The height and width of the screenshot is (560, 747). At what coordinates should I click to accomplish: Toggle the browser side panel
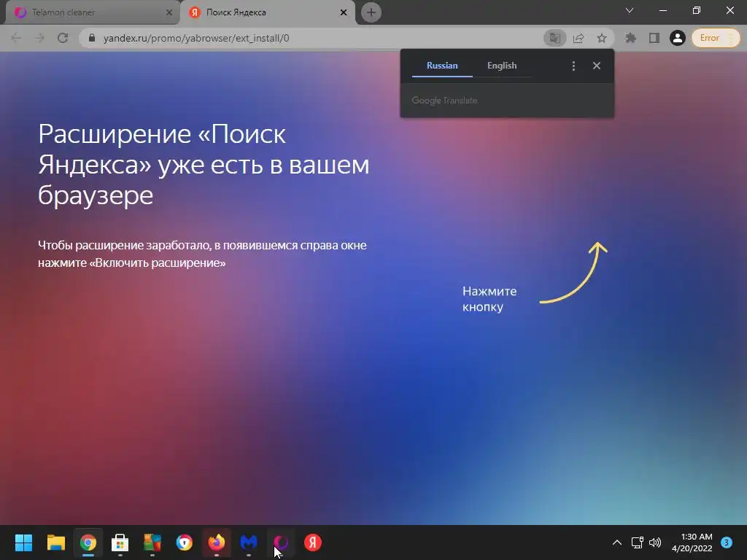click(654, 38)
